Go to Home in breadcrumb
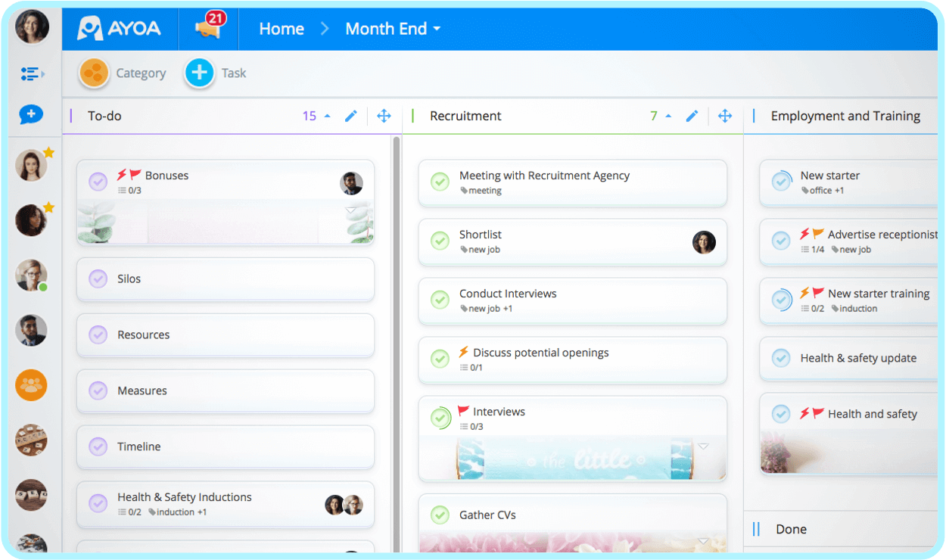The image size is (946, 560). pos(282,29)
